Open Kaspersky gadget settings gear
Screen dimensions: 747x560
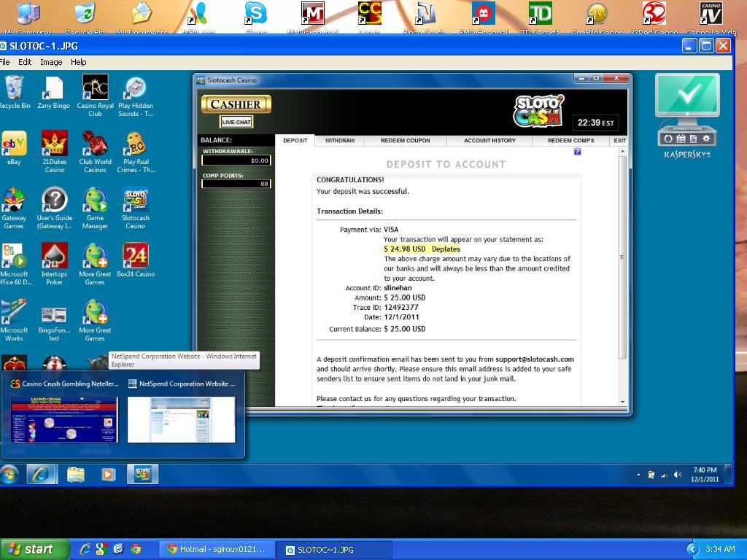706,139
